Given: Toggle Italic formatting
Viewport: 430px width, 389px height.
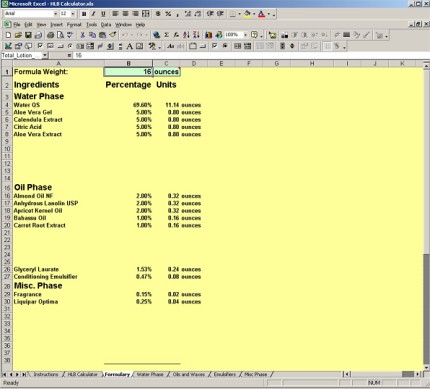Looking at the screenshot, I should (94, 14).
